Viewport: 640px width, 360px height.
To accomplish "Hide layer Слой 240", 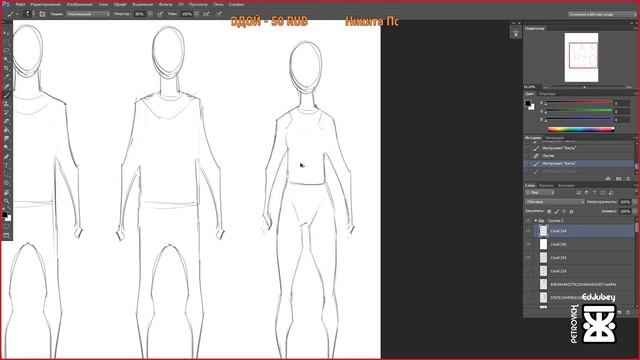I will pos(529,244).
